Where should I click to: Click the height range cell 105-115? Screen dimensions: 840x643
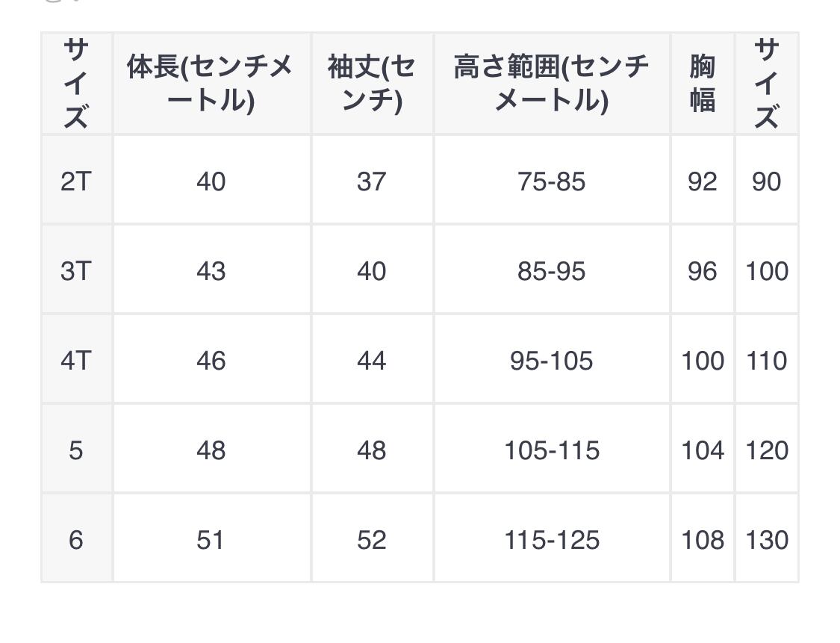point(551,450)
